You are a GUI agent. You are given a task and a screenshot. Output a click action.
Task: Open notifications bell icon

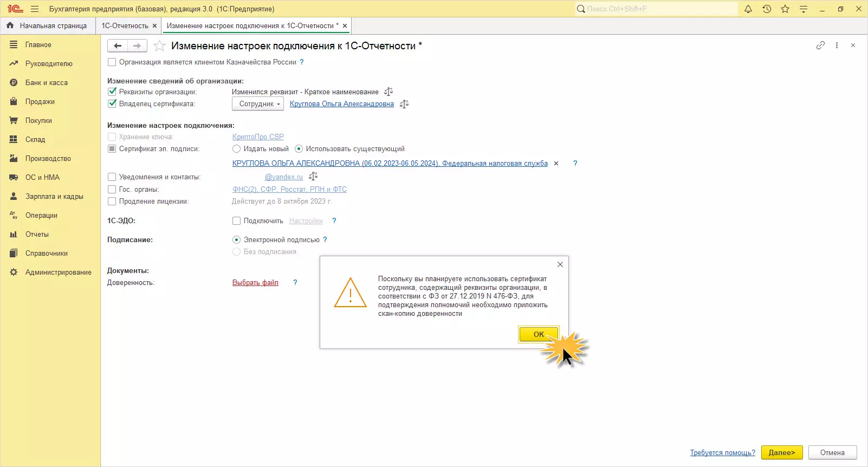point(748,9)
